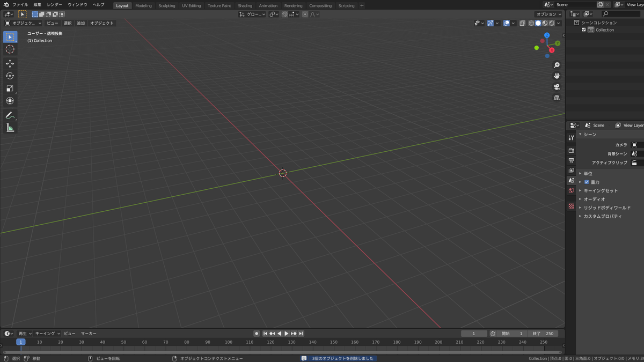The width and height of the screenshot is (644, 362).
Task: Click the pan view hand icon
Action: click(557, 76)
